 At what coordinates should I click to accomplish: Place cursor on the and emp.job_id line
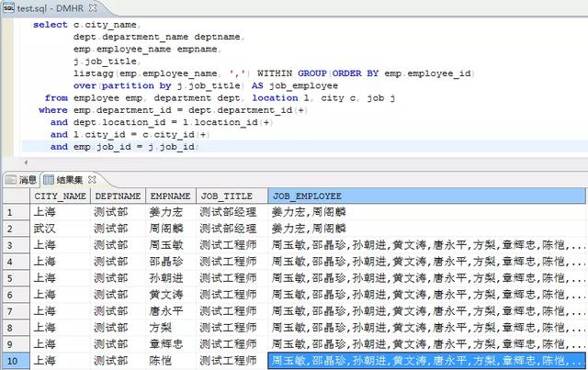(x=124, y=147)
